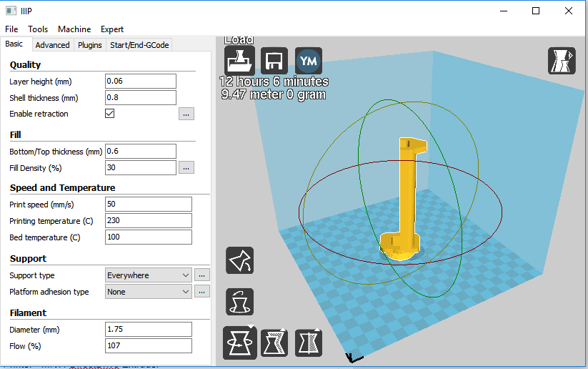The image size is (588, 369).
Task: Open the Expert menu
Action: (111, 29)
